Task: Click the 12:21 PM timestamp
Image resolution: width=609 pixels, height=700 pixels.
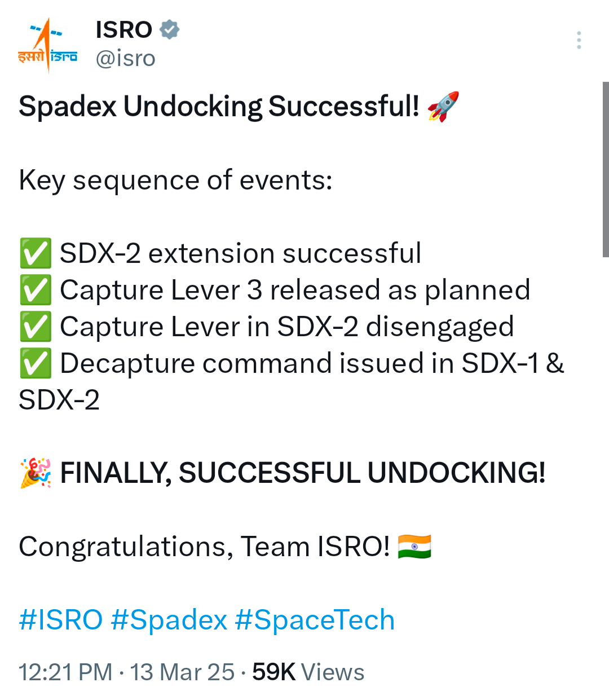Action: tap(65, 672)
